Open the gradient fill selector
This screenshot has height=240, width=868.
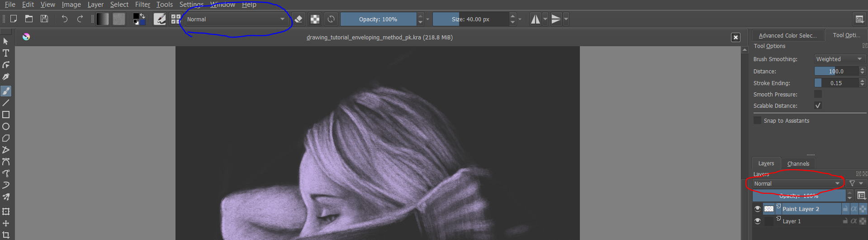103,19
